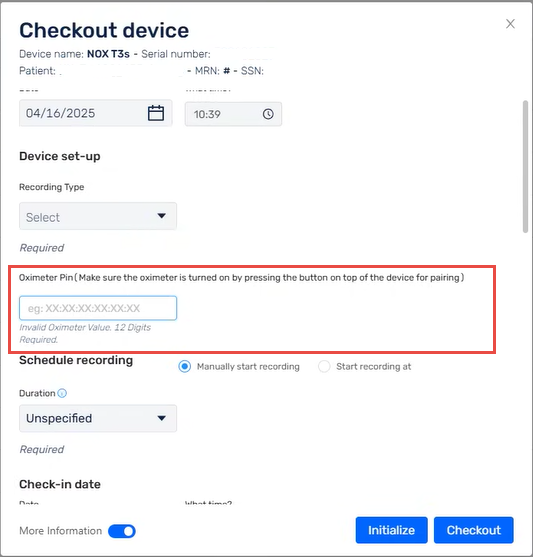The width and height of the screenshot is (533, 557).
Task: Close the Checkout device dialog
Action: click(x=510, y=24)
